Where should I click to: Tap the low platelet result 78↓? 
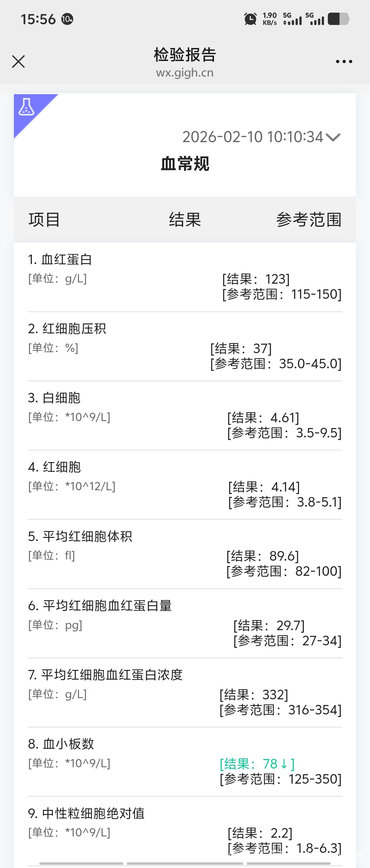point(257,764)
